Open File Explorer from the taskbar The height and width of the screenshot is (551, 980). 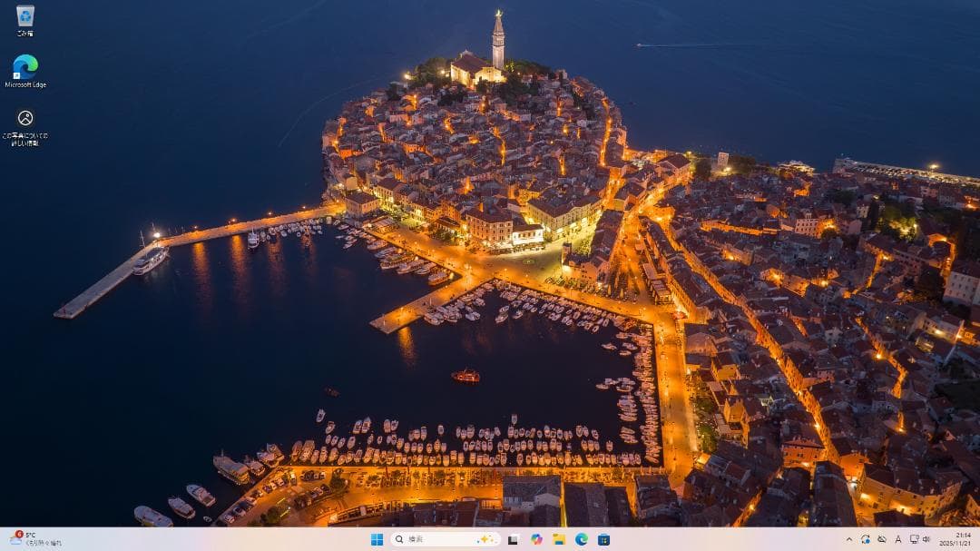559,539
